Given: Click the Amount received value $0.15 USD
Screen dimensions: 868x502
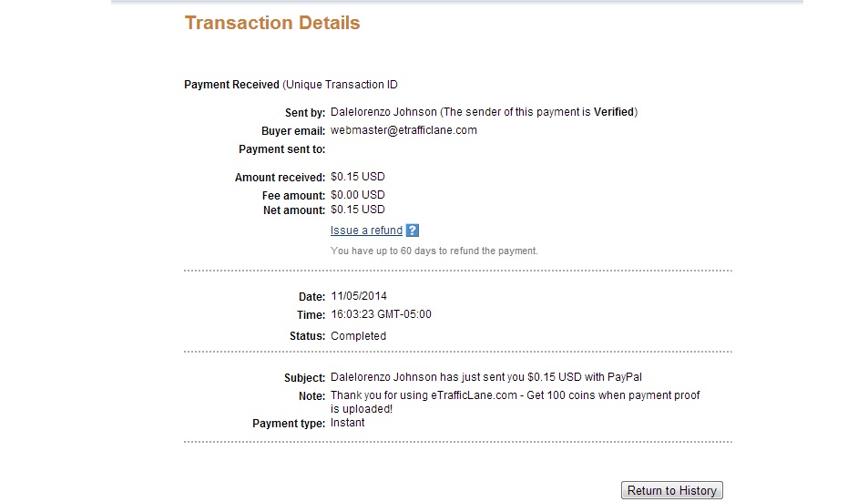Looking at the screenshot, I should tap(358, 177).
